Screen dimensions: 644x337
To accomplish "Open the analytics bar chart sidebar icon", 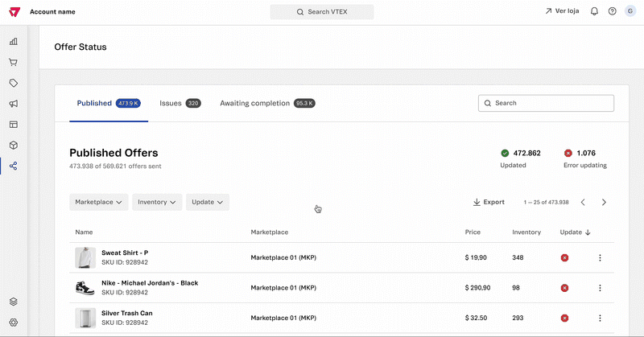I will tap(14, 41).
